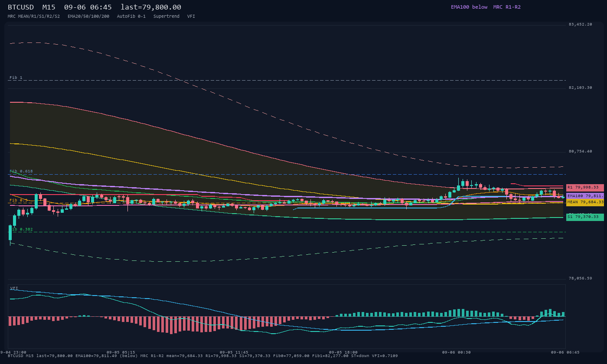
Task: Click the last=79,800.00 price in the title
Action: point(151,7)
